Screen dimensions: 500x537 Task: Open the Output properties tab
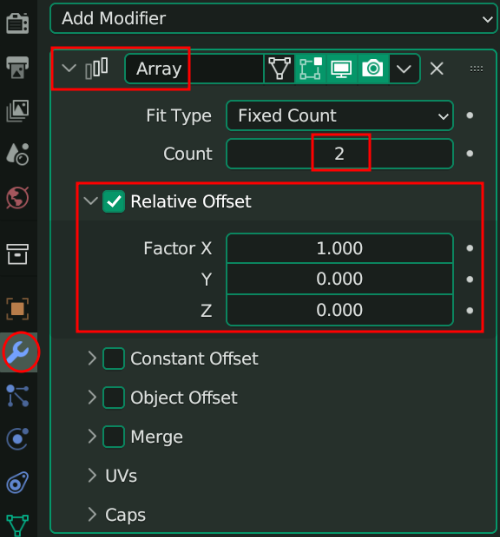pos(18,67)
